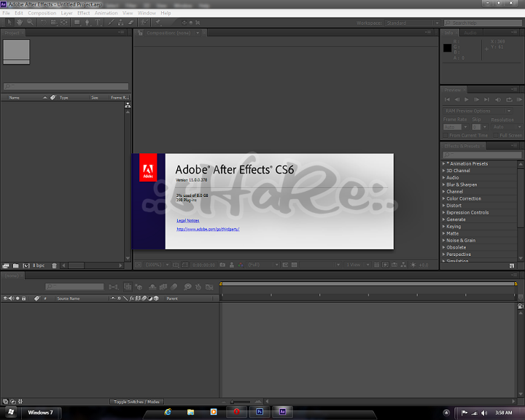The width and height of the screenshot is (525, 420).
Task: Jump to last frame in Preview panel
Action: 486,99
